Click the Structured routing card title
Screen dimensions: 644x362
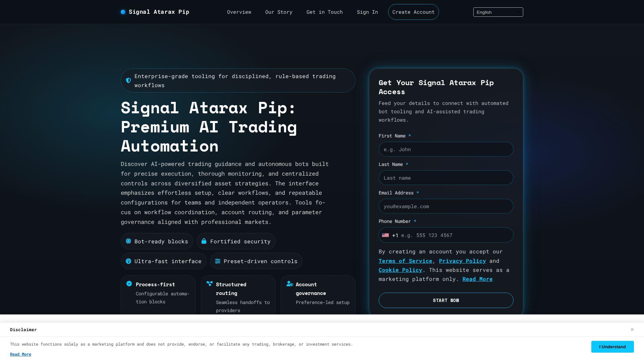point(231,289)
